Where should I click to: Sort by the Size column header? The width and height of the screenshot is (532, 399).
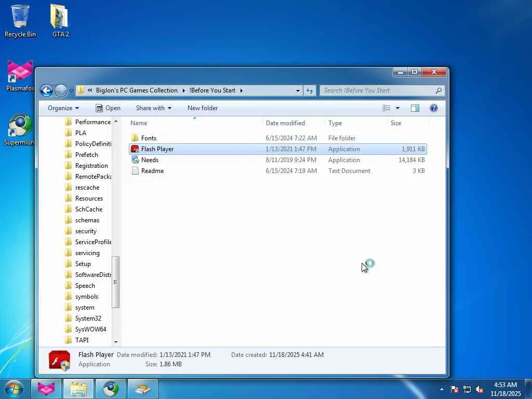tap(395, 123)
